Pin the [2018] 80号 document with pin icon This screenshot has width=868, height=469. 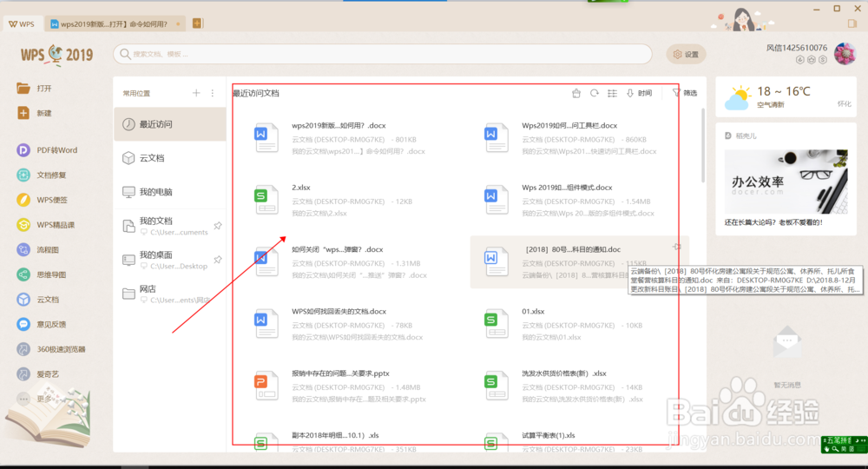pos(677,247)
